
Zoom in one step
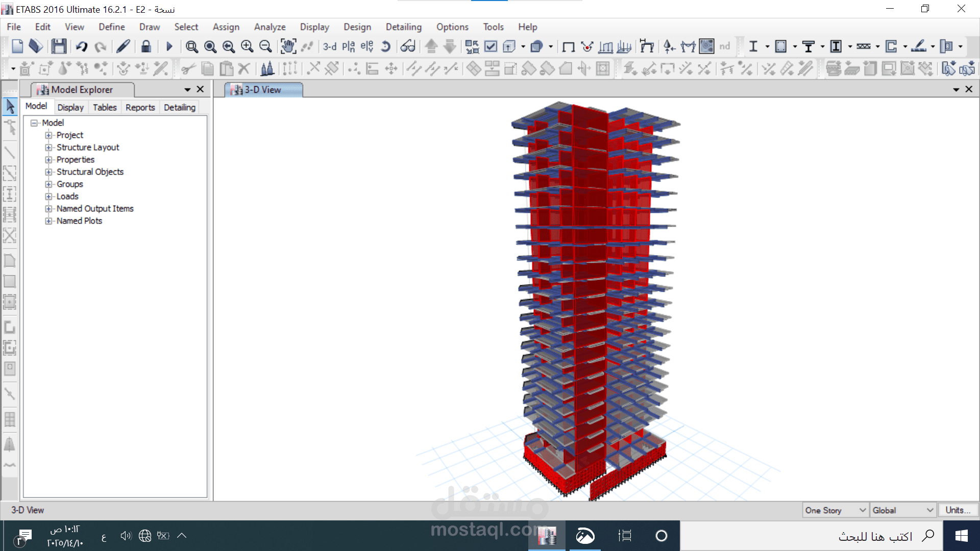click(247, 46)
